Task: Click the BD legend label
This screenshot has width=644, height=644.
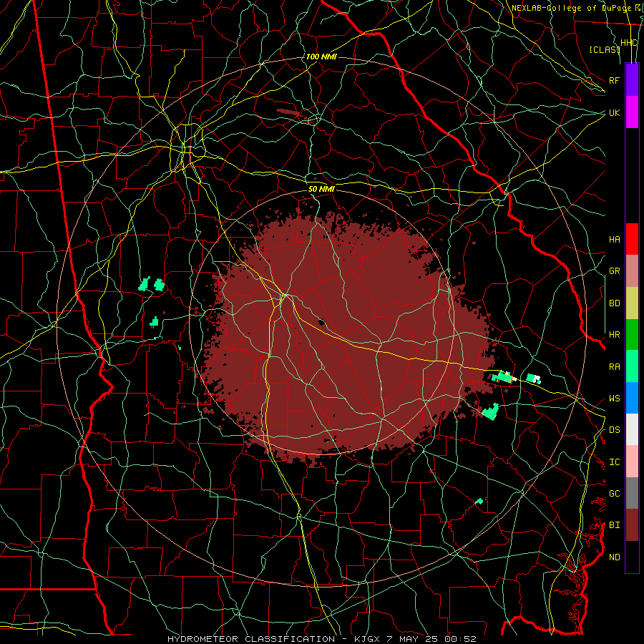Action: pos(614,303)
